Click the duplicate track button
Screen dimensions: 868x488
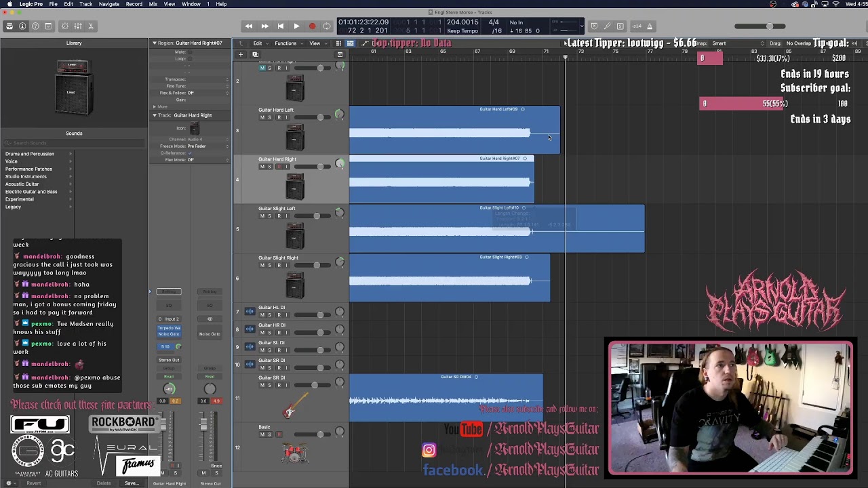point(255,54)
